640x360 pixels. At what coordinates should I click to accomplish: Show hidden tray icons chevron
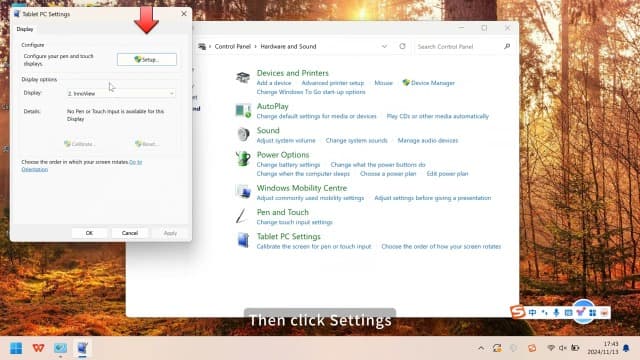481,348
